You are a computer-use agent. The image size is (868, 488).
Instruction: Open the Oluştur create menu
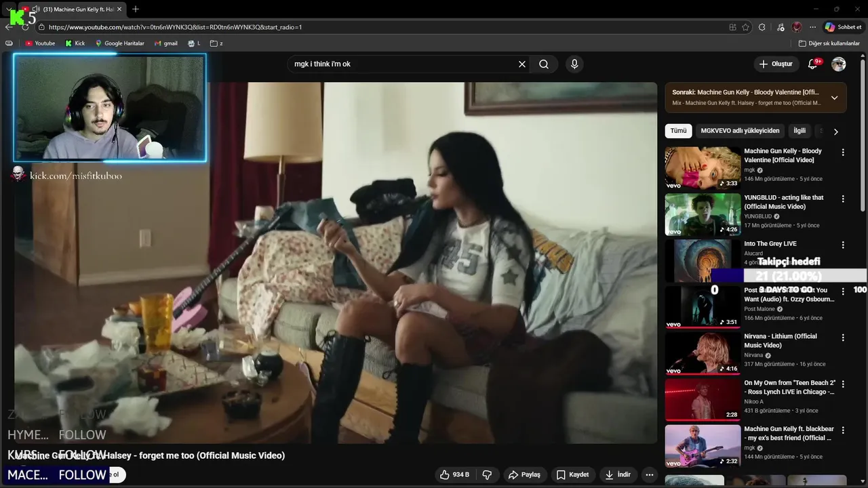point(776,64)
